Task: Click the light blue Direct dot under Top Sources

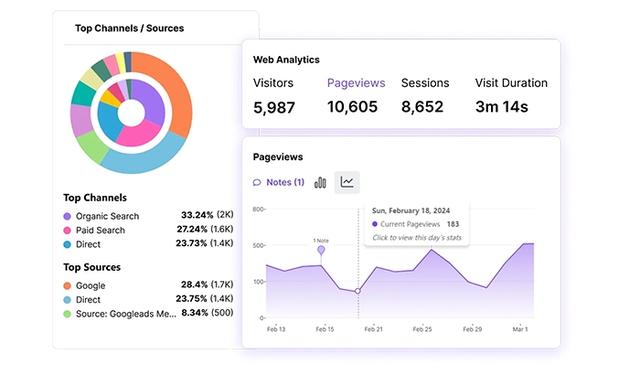Action: 67,300
